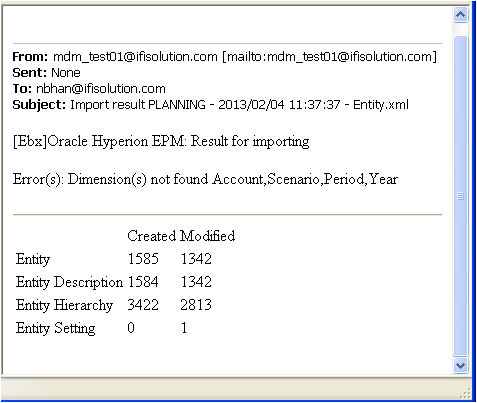Select recipient nbhan@ifisolution.com address
The width and height of the screenshot is (477, 403).
click(x=101, y=89)
